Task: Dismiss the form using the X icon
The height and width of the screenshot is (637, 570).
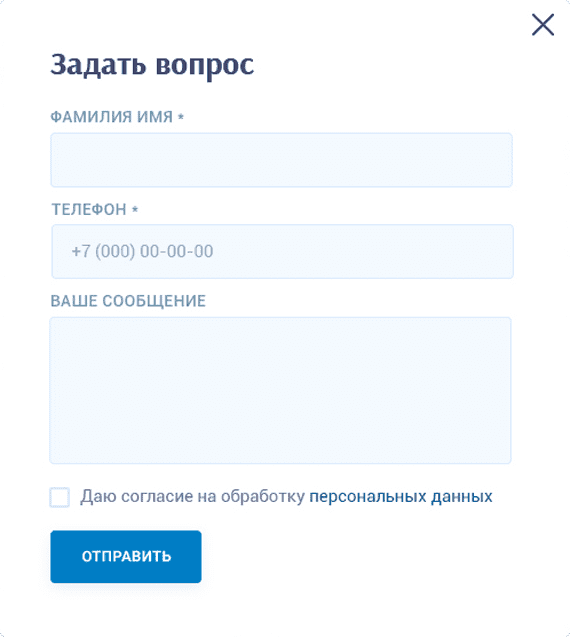Action: tap(543, 24)
